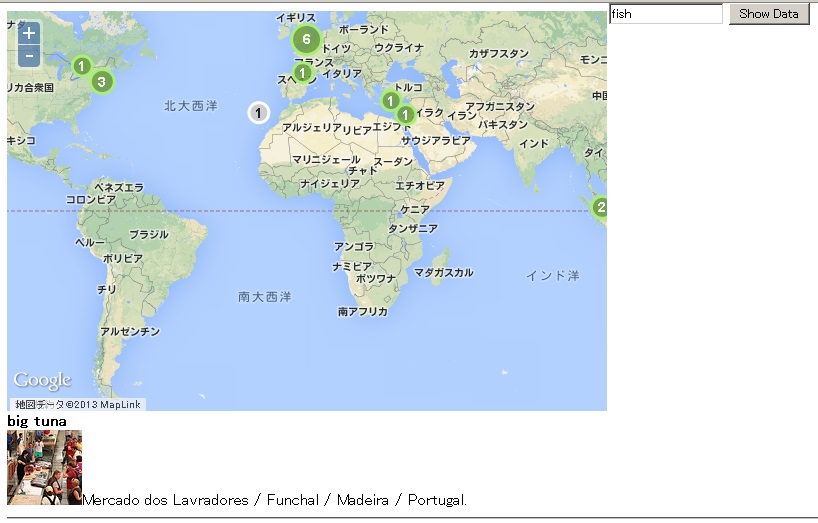
Task: Open the cluster marker 6 over Europe
Action: tap(306, 41)
